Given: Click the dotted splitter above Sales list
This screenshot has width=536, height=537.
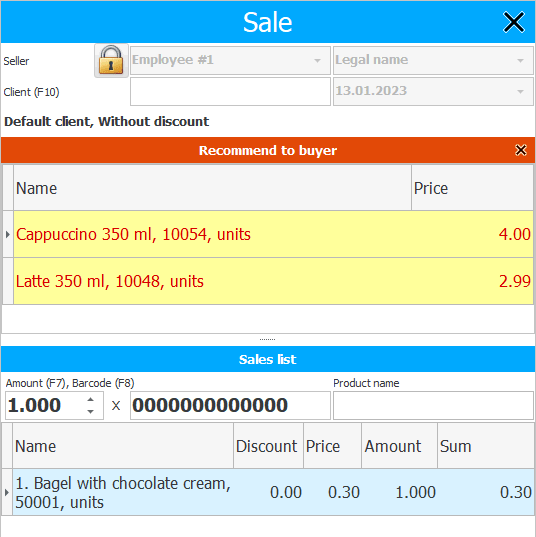Looking at the screenshot, I should (267, 339).
